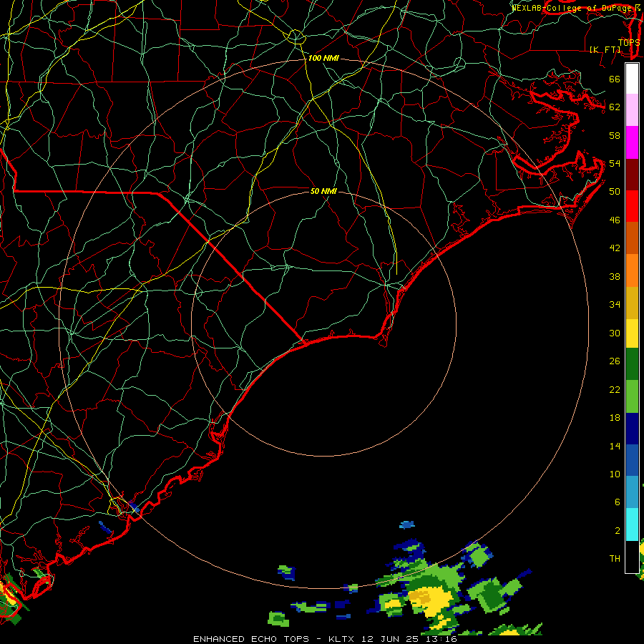Click the "34" legend value
The image size is (644, 644).
pyautogui.click(x=615, y=304)
